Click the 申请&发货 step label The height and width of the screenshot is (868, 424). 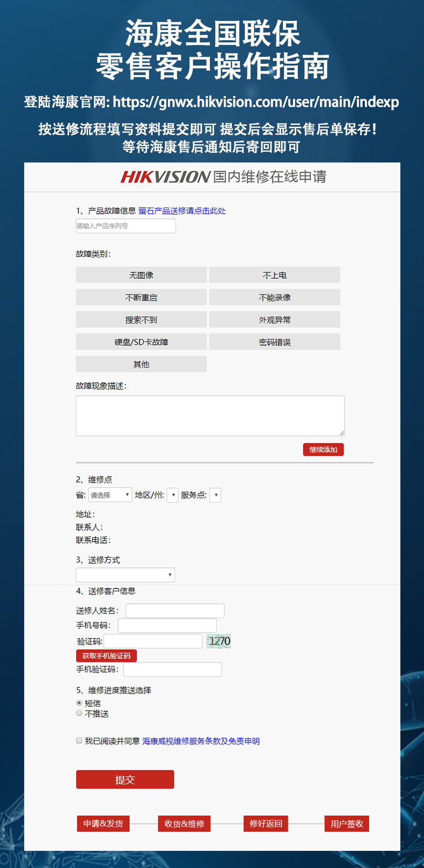[103, 824]
